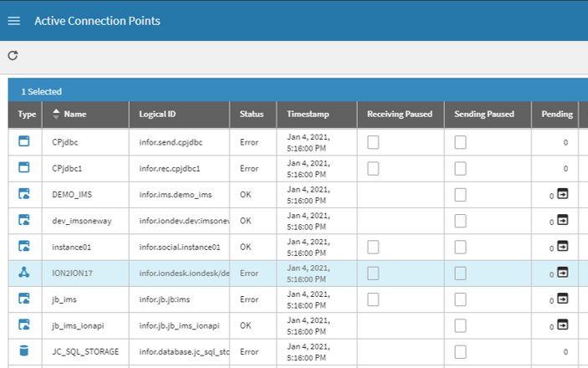Select the JC_SQL_STORAGE row name
Screen dimensions: 588x368
coord(84,350)
